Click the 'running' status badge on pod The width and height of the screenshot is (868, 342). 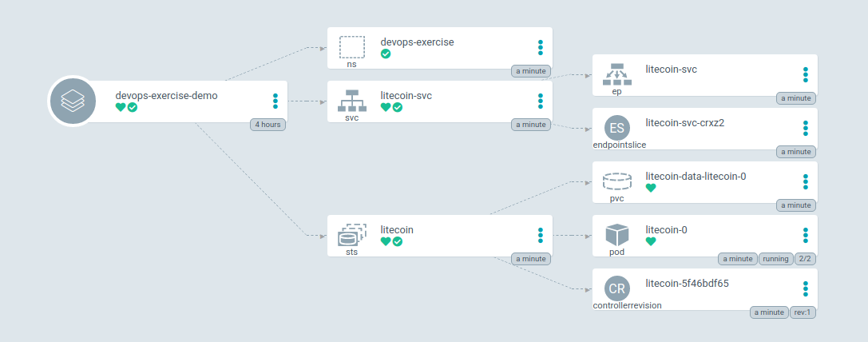coord(775,259)
